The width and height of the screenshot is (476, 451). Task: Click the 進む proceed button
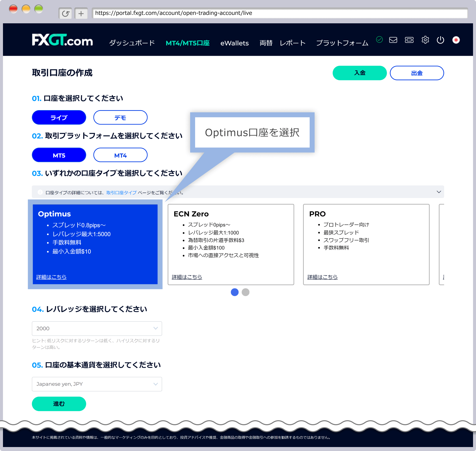point(59,404)
